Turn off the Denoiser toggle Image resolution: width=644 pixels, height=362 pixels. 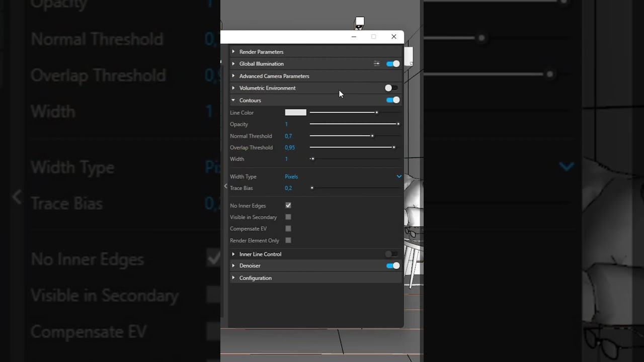pyautogui.click(x=393, y=265)
